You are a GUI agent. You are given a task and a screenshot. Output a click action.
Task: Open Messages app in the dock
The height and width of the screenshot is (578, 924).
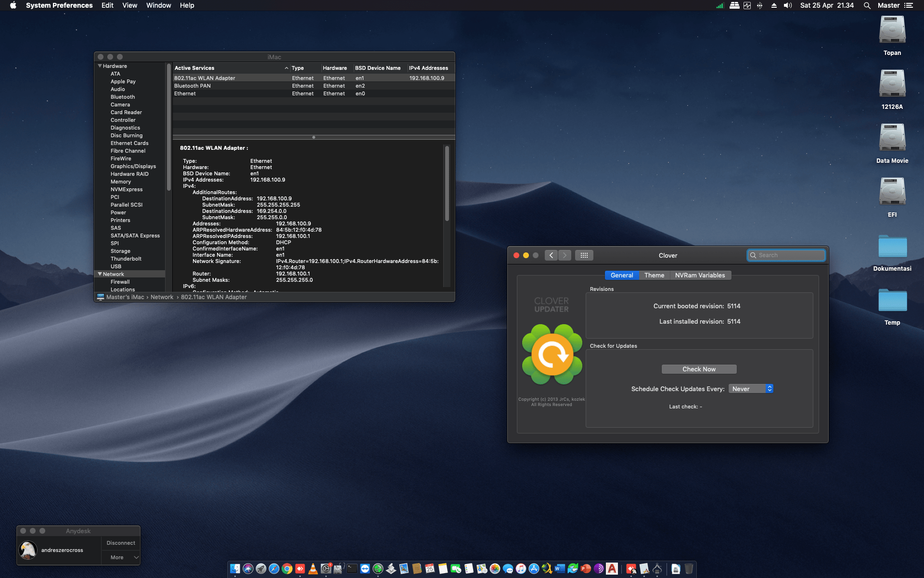pyautogui.click(x=508, y=569)
